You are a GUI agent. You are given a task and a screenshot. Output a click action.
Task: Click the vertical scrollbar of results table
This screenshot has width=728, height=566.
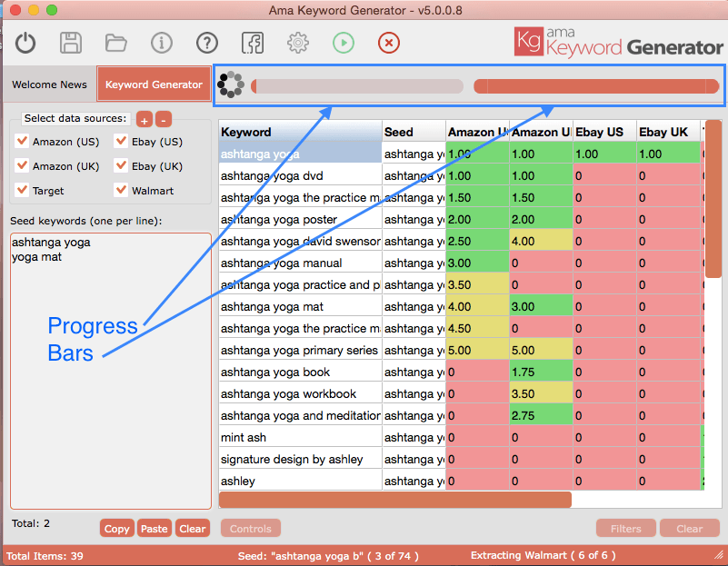click(713, 200)
